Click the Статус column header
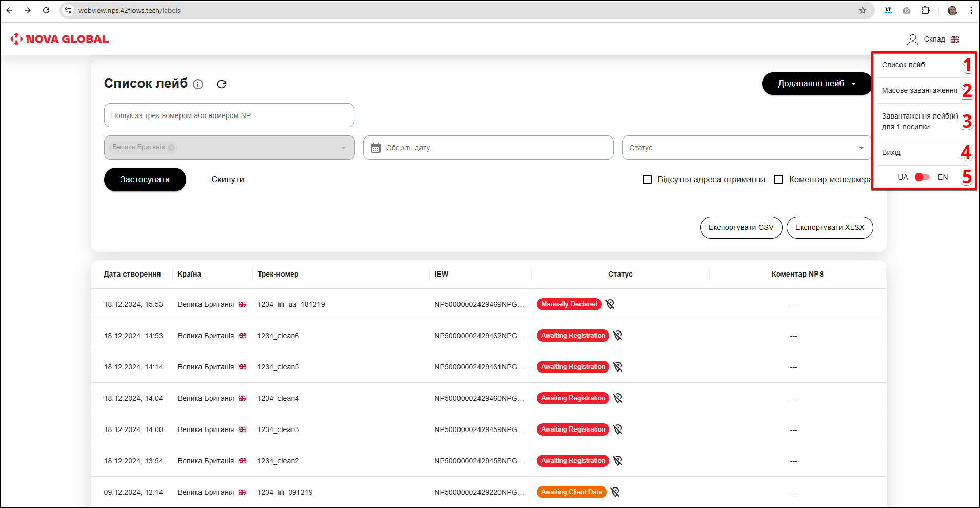The image size is (980, 508). point(621,274)
